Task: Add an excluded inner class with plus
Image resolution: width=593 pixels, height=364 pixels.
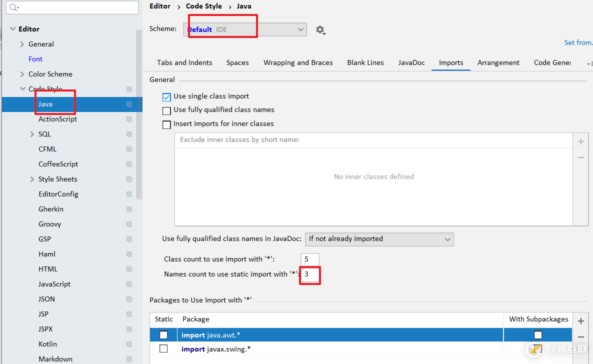Action: coord(581,141)
